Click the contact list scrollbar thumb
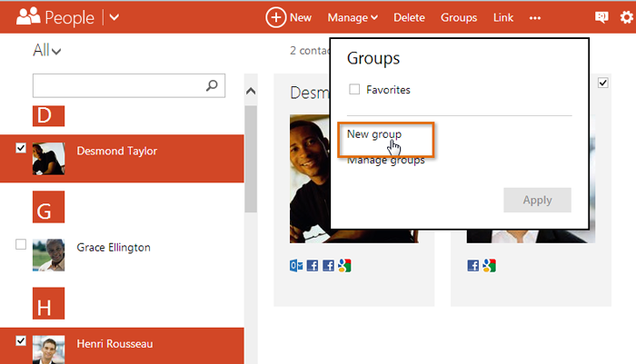636x364 pixels. pyautogui.click(x=251, y=159)
